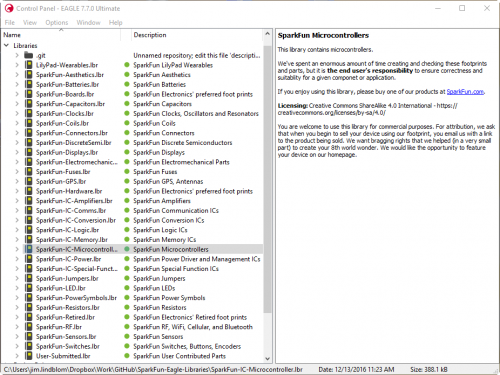Expand SparkFun-IC-Power.lbr entry
The image size is (500, 375).
(17, 259)
